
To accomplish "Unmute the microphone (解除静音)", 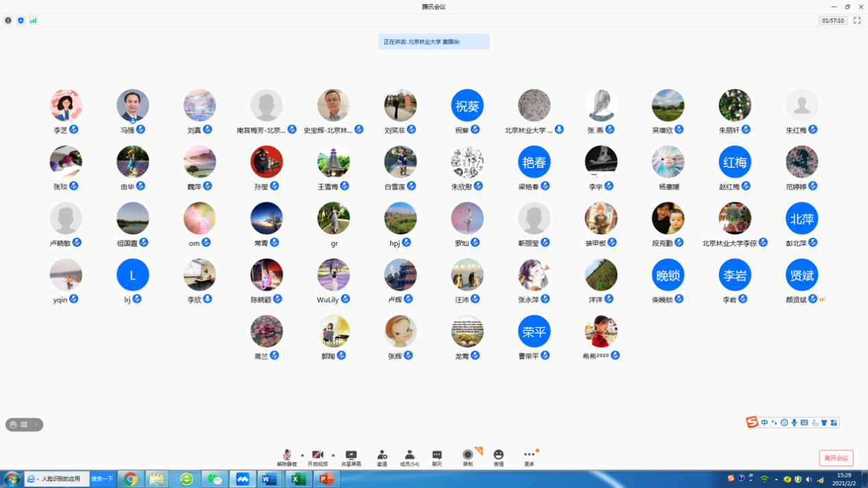I will point(287,457).
